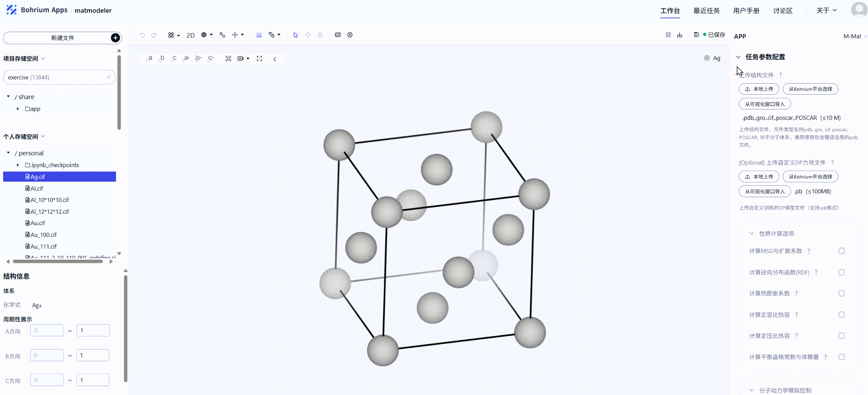Open the camera screenshot tool
This screenshot has width=868, height=395.
pos(243,59)
